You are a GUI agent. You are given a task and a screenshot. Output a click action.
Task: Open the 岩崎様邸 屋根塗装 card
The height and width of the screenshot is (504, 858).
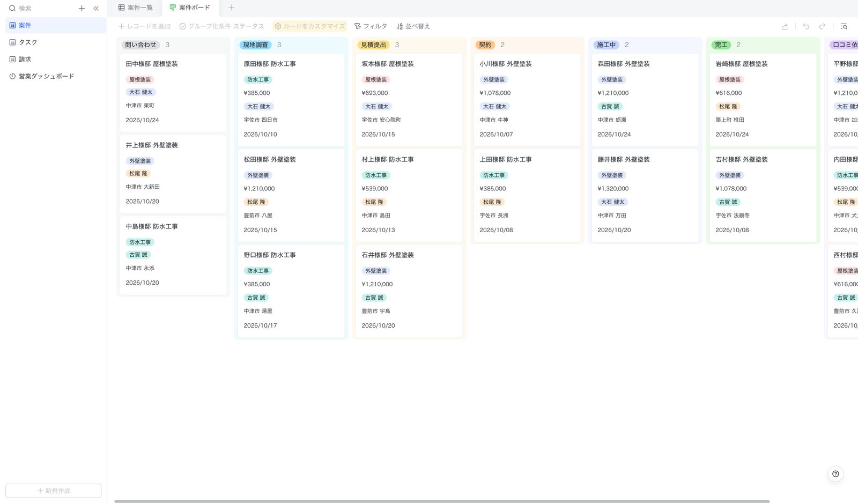click(x=763, y=100)
